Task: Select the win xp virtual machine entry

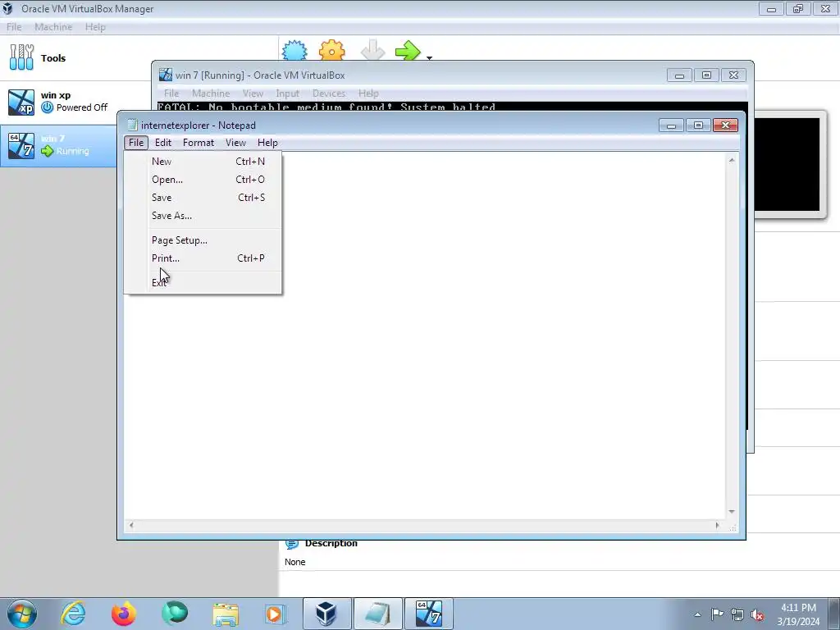Action: point(75,102)
